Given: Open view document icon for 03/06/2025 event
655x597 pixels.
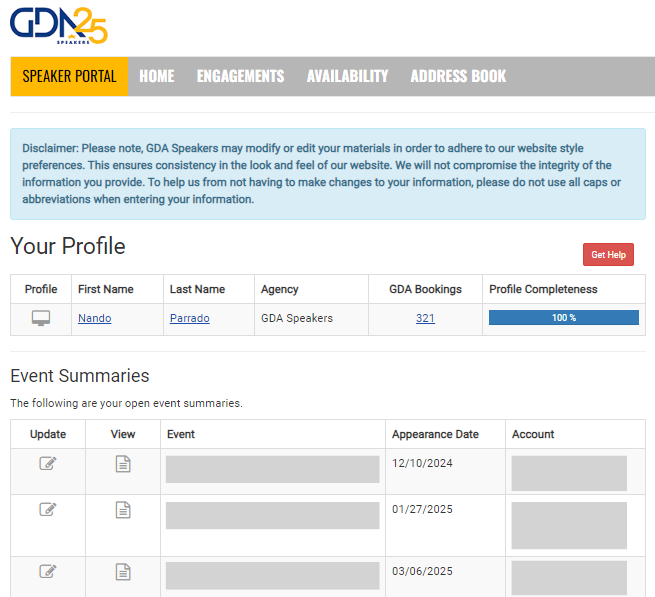Looking at the screenshot, I should 123,572.
